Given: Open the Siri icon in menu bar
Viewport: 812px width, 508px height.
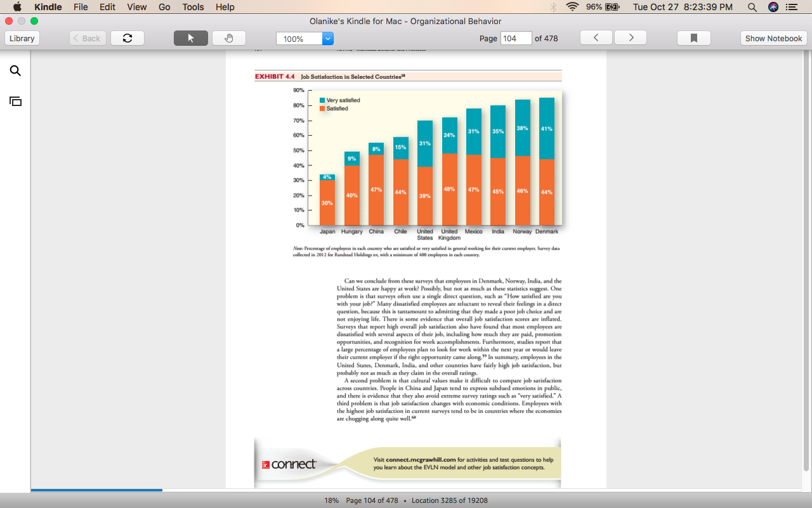Looking at the screenshot, I should pos(773,7).
